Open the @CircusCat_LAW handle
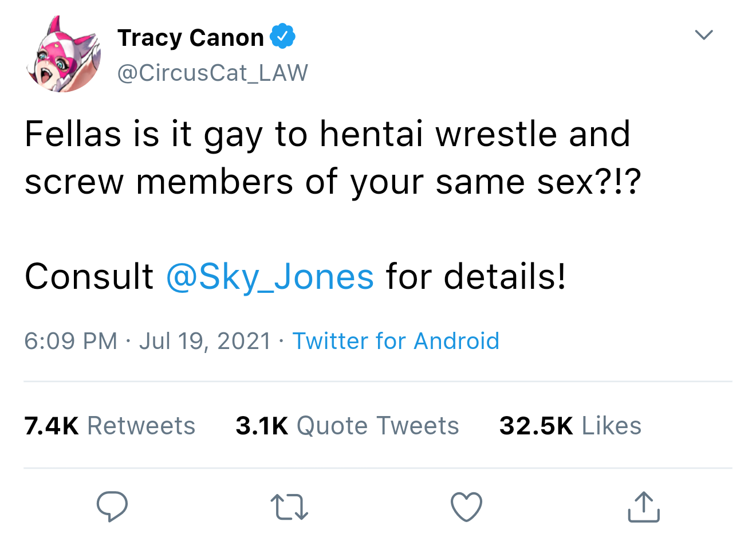 tap(212, 73)
